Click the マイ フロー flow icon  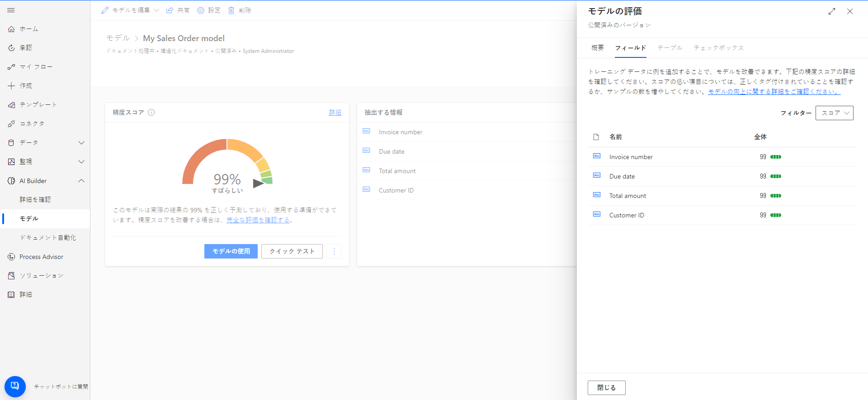tap(11, 67)
